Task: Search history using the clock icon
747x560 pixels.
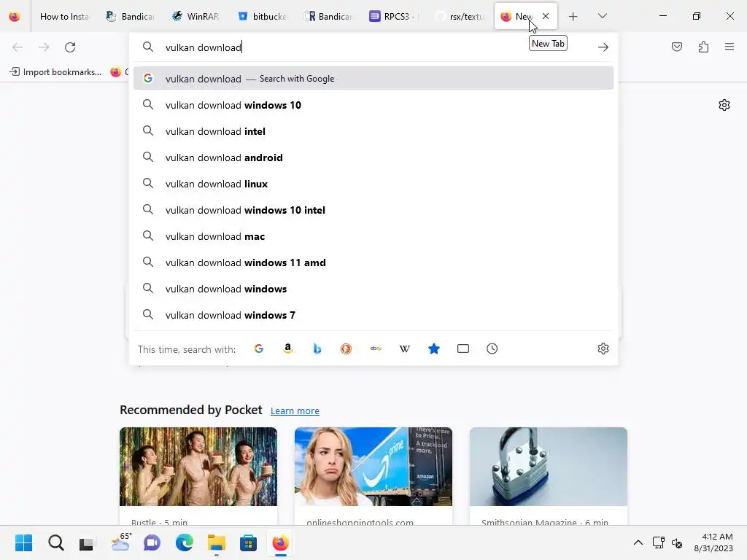Action: tap(492, 349)
